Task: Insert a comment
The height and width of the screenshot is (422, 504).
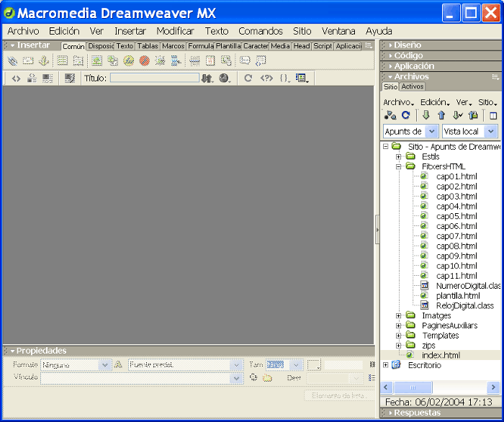Action: (x=245, y=60)
